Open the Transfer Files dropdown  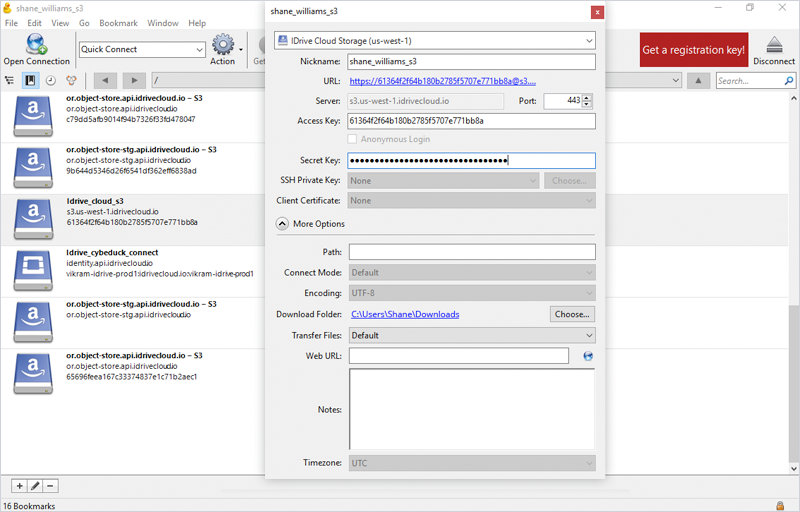coord(472,336)
